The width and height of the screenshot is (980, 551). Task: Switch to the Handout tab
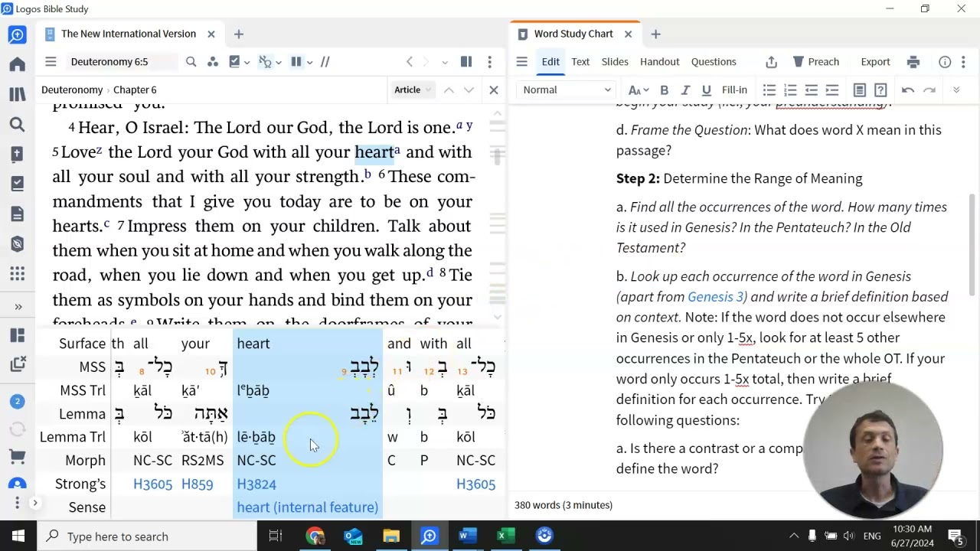point(660,62)
